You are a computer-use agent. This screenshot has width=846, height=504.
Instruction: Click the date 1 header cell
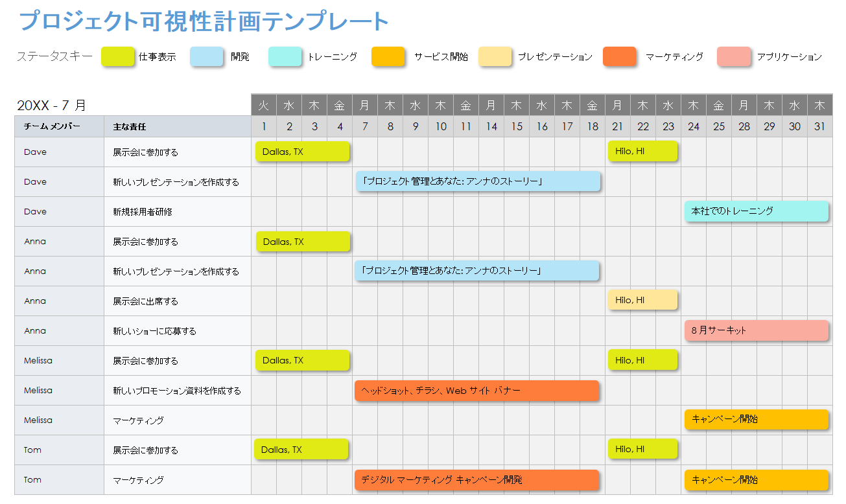point(264,126)
